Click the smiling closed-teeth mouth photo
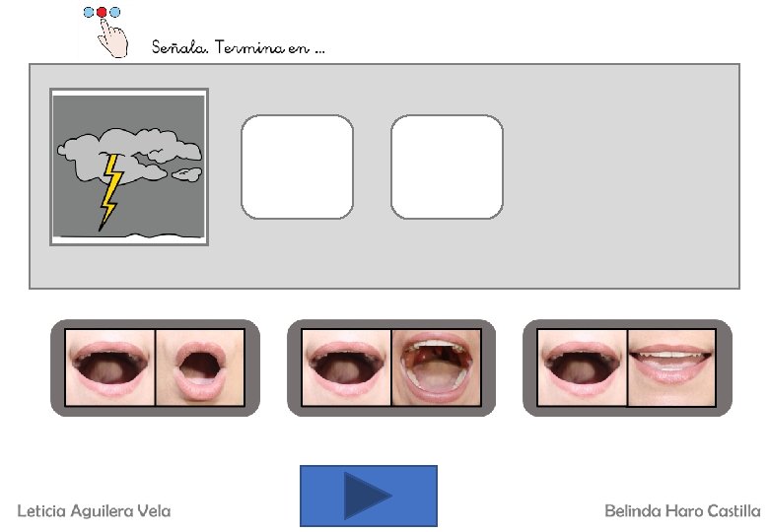The image size is (769, 532). pyautogui.click(x=671, y=367)
